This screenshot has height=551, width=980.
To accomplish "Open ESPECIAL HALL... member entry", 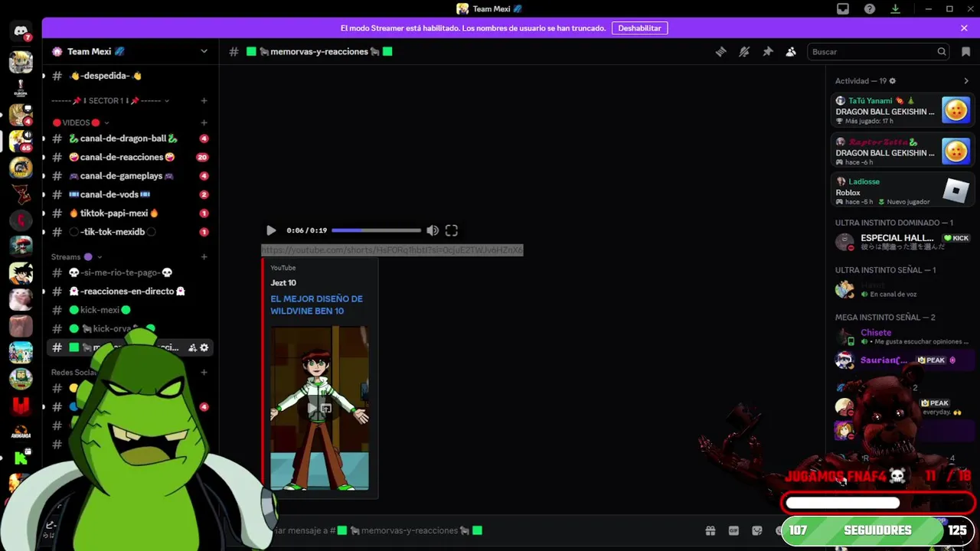I will click(903, 243).
